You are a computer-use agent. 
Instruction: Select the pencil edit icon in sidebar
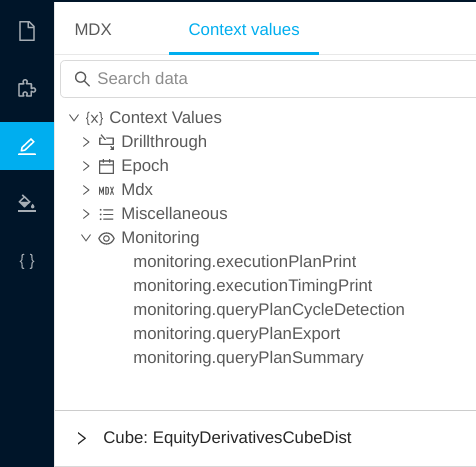coord(27,146)
